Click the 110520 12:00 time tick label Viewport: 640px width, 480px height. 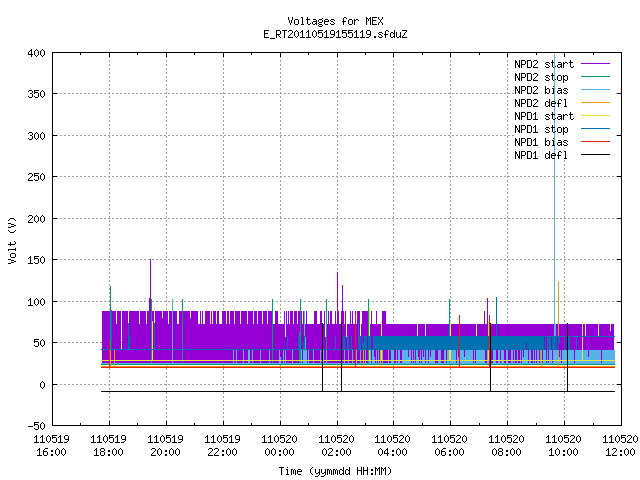620,446
